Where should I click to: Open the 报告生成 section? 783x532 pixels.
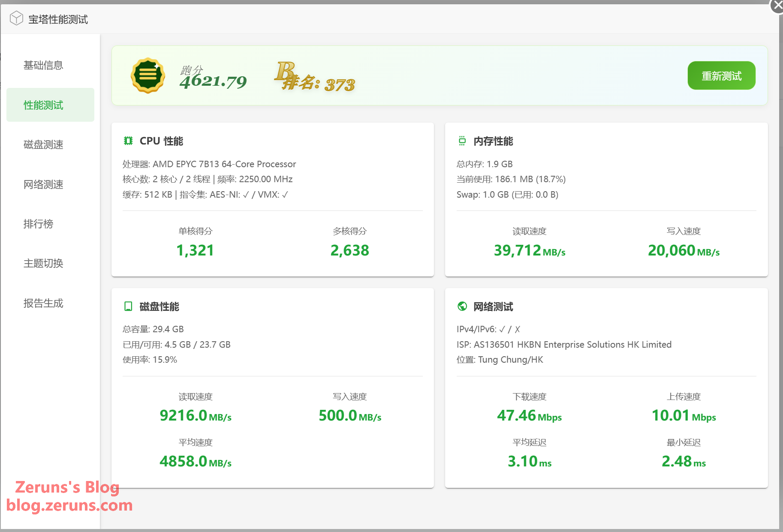pyautogui.click(x=43, y=303)
